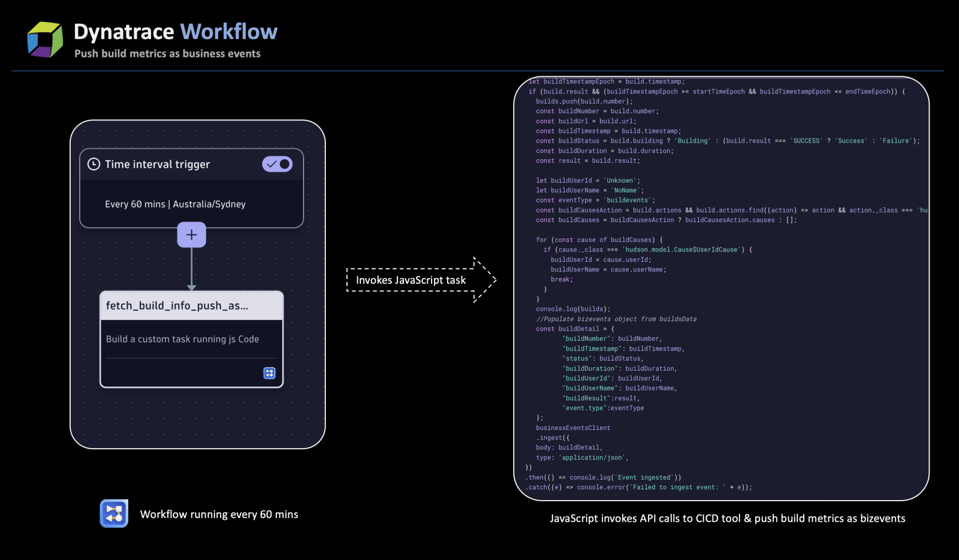Click the caption Workflow running every 60 mins
The width and height of the screenshot is (959, 560).
coord(219,514)
